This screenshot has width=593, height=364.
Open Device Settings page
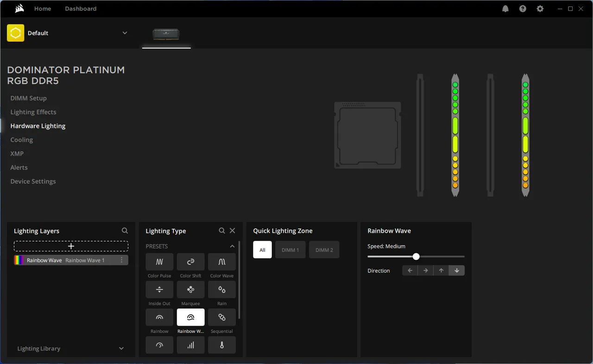[33, 182]
